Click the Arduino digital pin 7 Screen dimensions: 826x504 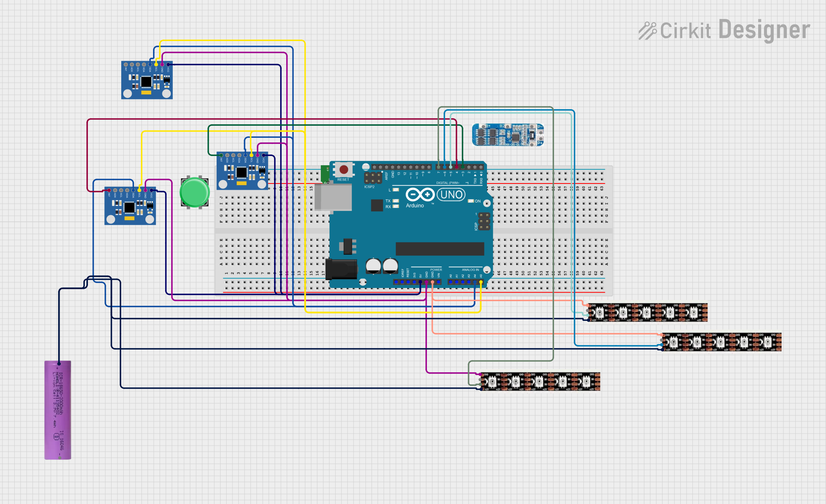pyautogui.click(x=439, y=167)
